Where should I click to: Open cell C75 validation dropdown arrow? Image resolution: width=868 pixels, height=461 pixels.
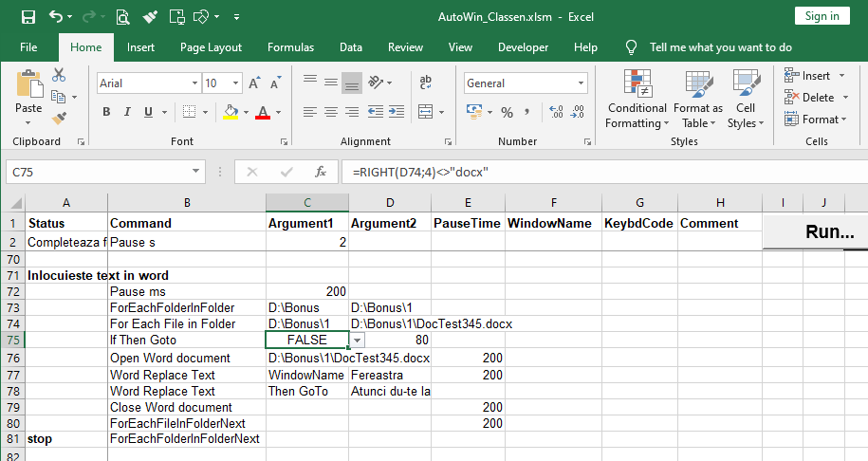click(358, 341)
